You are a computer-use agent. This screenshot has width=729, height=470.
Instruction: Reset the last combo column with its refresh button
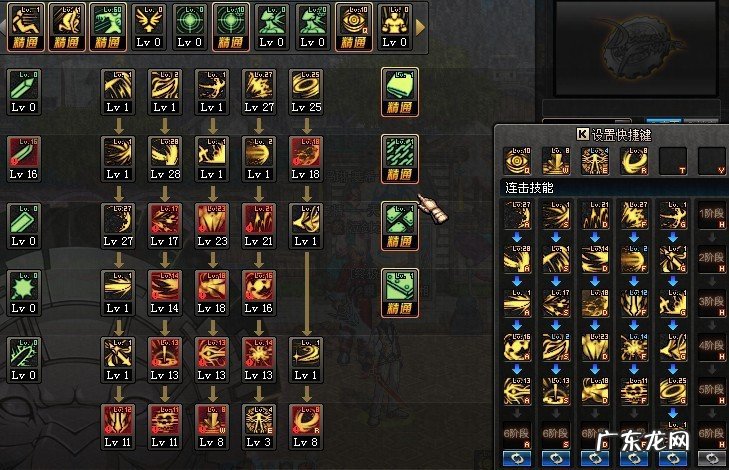click(711, 458)
